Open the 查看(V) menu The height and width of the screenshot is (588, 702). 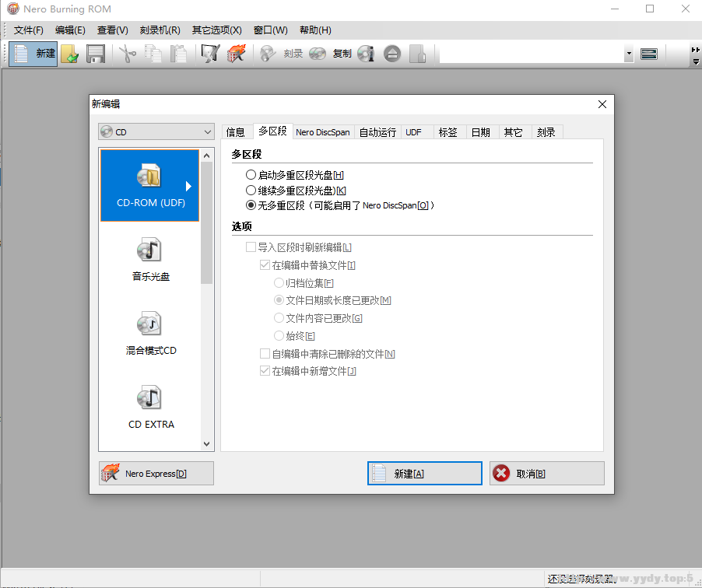pyautogui.click(x=112, y=30)
